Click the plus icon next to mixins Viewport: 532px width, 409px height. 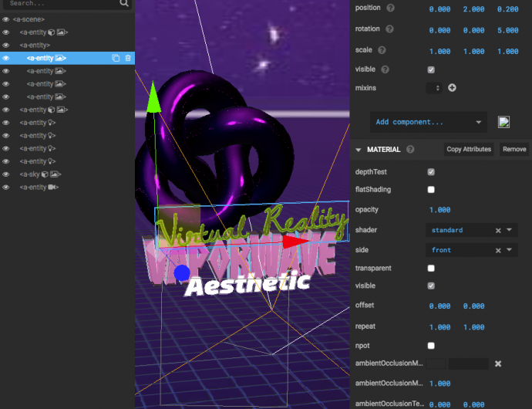point(452,88)
